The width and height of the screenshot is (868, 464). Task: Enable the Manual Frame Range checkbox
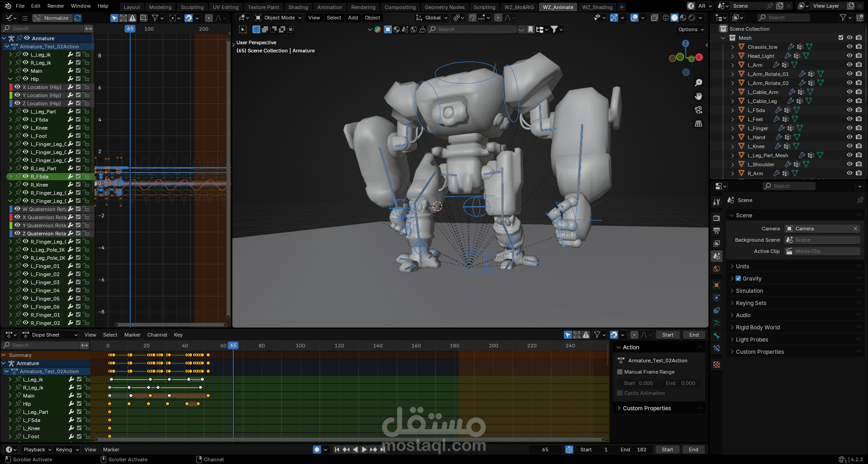(x=620, y=372)
